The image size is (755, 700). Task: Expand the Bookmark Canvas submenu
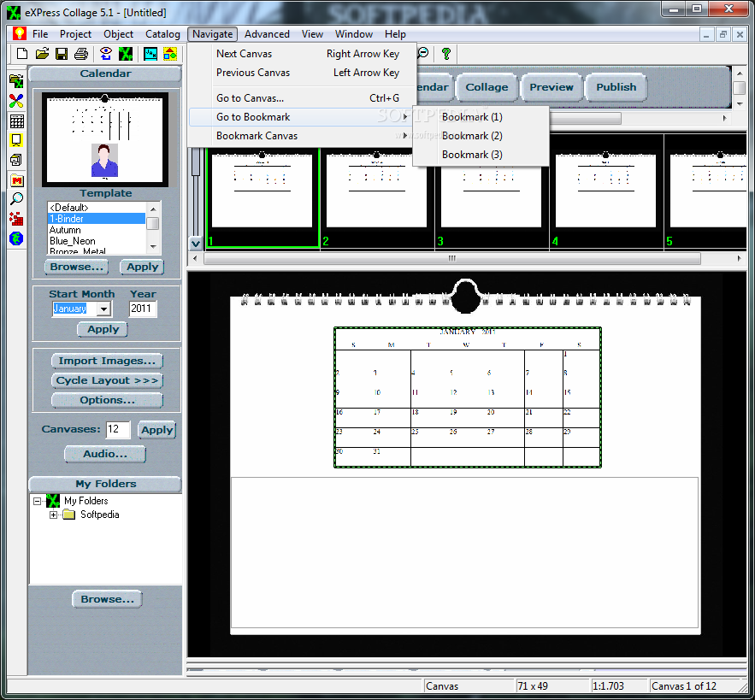coord(300,136)
